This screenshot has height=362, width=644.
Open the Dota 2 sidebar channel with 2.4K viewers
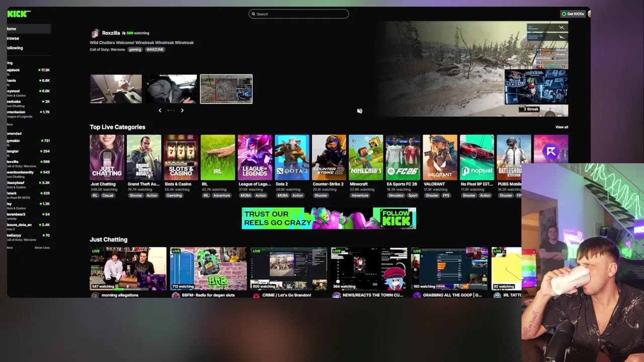(x=29, y=227)
